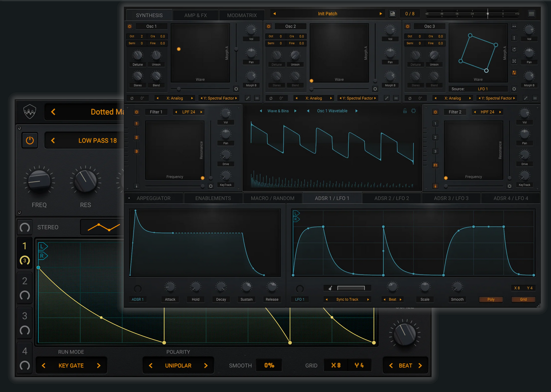The width and height of the screenshot is (551, 392).
Task: Save the Init Patch with the disk icon
Action: (x=392, y=14)
